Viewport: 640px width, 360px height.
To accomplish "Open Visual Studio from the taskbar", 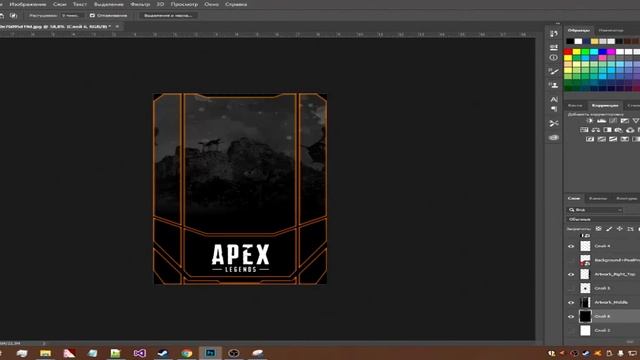I will point(140,353).
